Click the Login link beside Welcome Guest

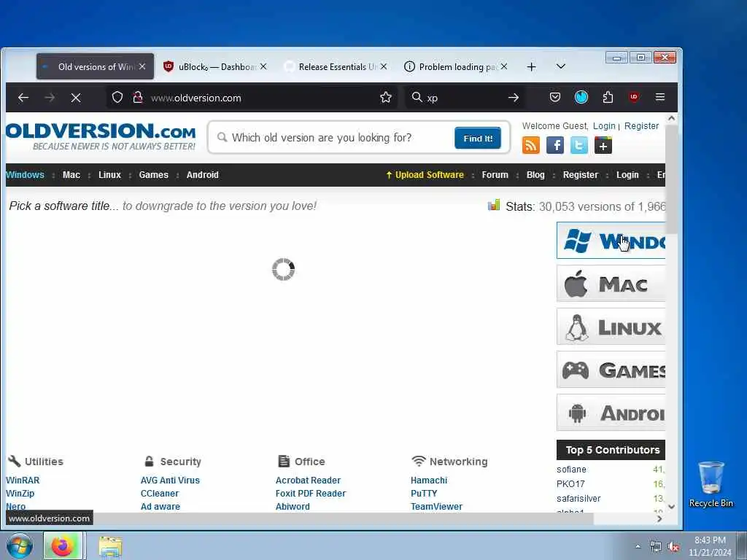[x=604, y=125]
